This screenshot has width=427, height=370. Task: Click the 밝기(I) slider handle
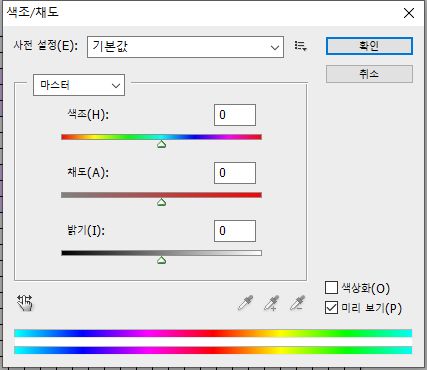click(x=162, y=260)
